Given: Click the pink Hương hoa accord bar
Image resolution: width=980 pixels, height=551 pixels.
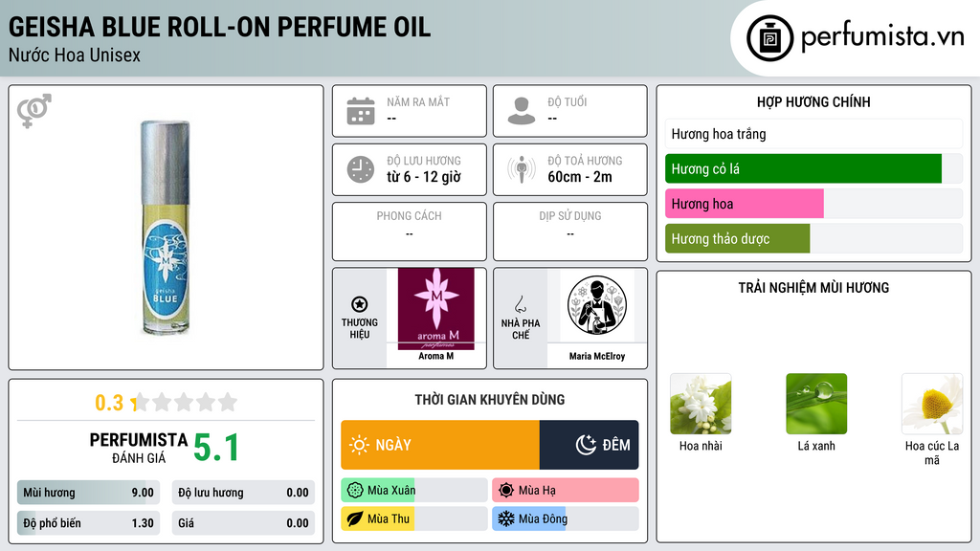Looking at the screenshot, I should point(745,204).
